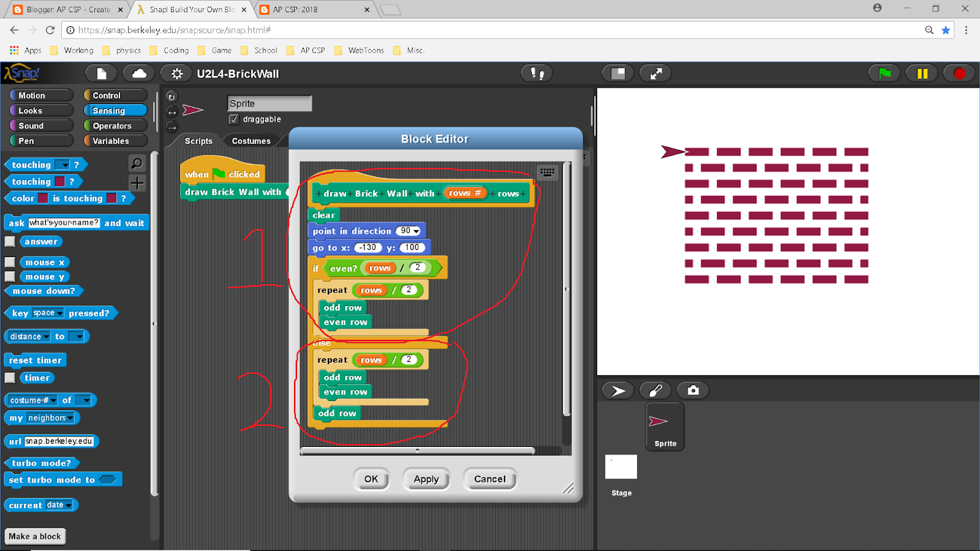Switch to the Blogger: AP CSP browser tab
980x551 pixels.
(68, 9)
